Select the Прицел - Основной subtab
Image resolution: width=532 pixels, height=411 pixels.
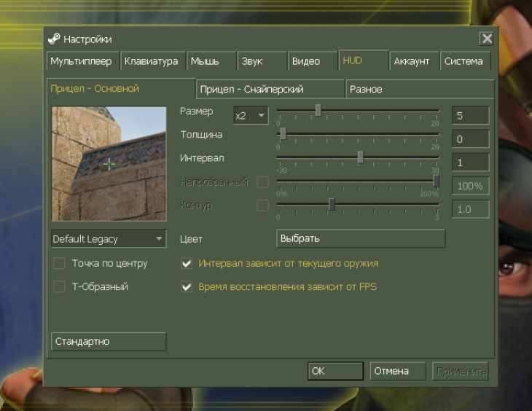(x=121, y=89)
